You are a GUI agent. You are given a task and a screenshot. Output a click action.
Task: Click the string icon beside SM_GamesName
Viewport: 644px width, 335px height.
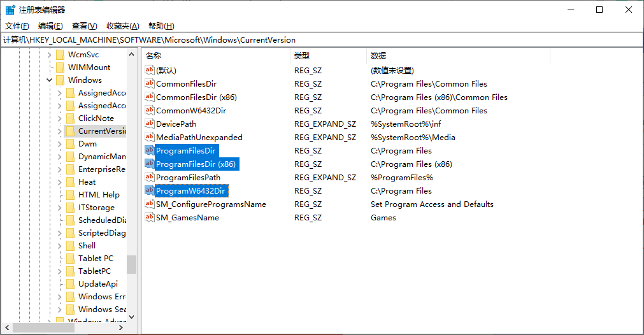pyautogui.click(x=150, y=217)
